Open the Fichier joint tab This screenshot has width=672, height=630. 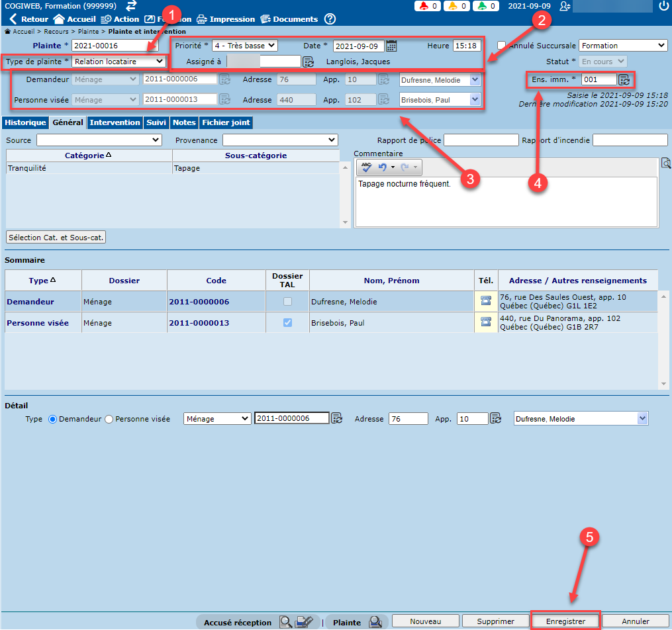(x=226, y=122)
